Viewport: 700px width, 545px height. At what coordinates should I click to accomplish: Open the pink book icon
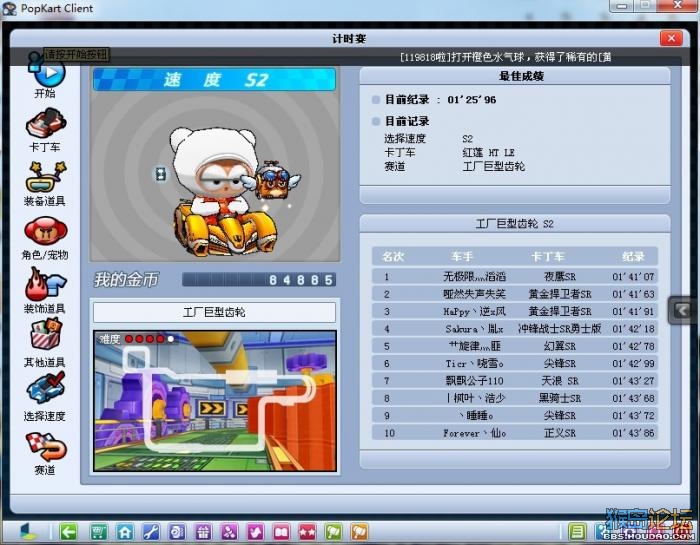tap(281, 532)
